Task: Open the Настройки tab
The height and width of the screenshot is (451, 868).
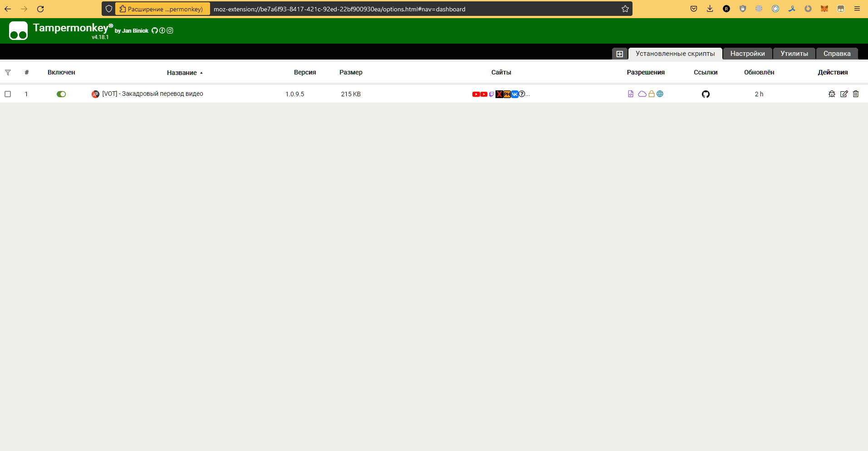Action: click(747, 54)
